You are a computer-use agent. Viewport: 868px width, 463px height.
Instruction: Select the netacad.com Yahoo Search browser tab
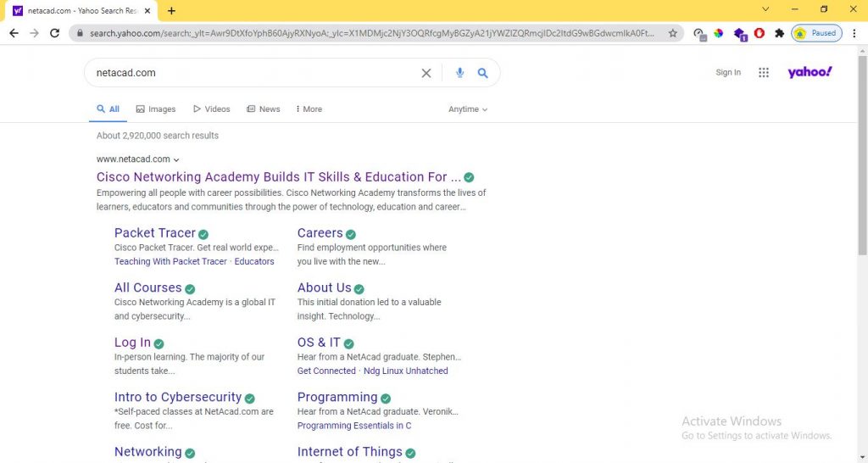(x=82, y=10)
